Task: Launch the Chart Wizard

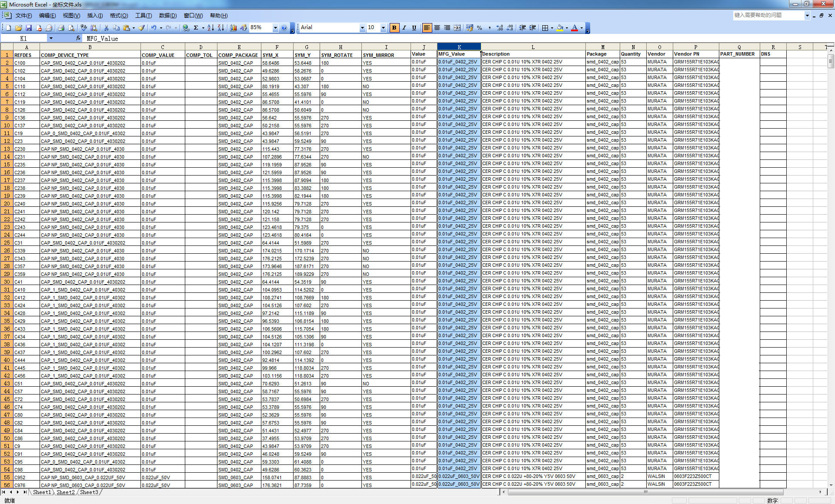Action: coord(234,28)
